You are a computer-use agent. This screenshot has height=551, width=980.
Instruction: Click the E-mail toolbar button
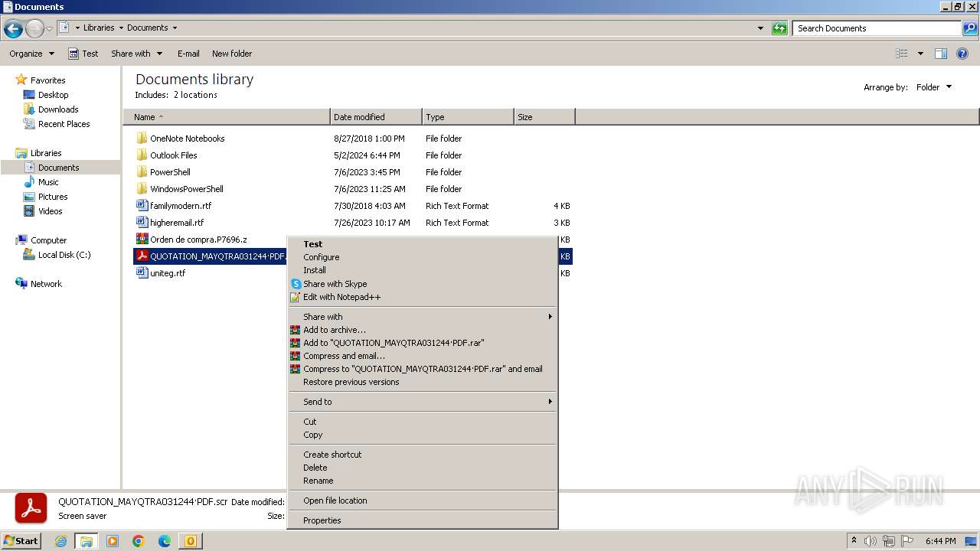click(188, 54)
